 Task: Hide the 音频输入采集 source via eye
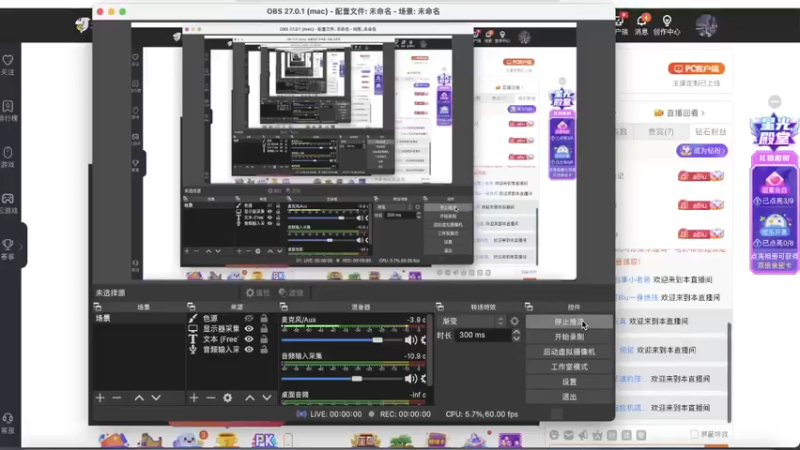[x=249, y=349]
